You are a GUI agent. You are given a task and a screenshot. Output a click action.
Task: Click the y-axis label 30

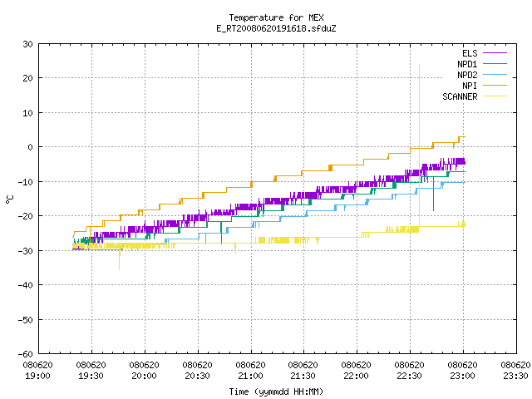pos(27,44)
